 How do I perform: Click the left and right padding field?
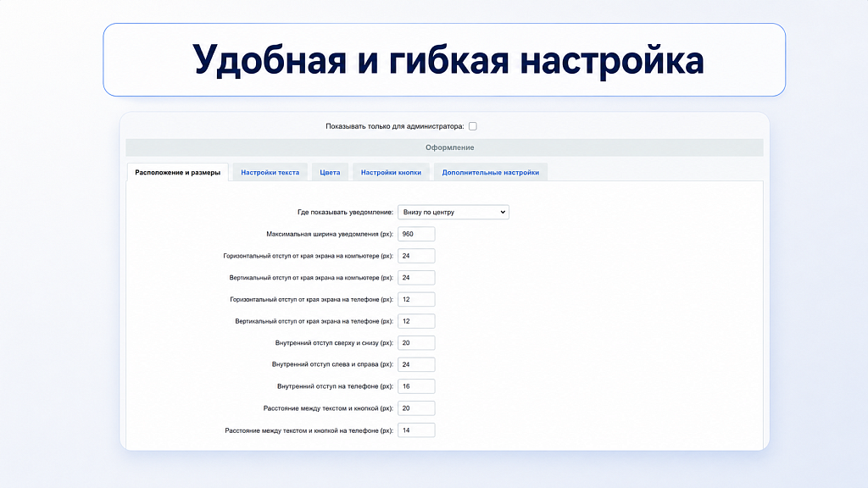(416, 364)
